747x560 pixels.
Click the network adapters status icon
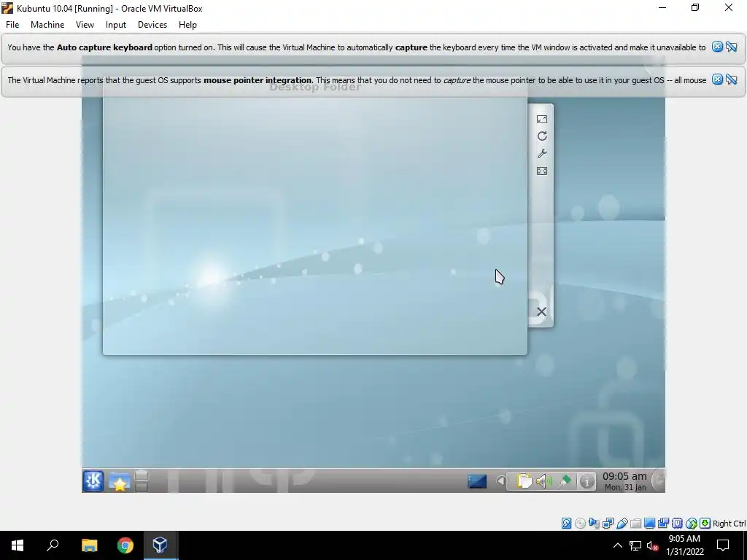608,524
